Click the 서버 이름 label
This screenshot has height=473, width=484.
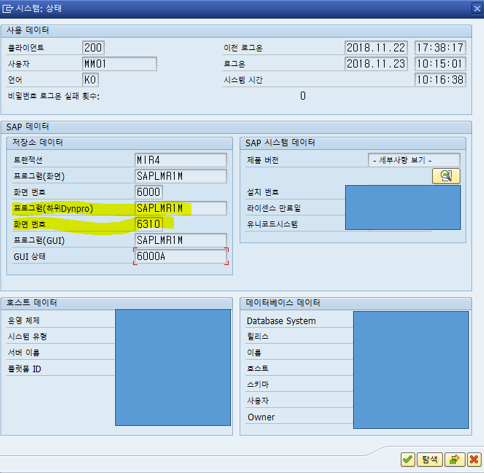(23, 352)
